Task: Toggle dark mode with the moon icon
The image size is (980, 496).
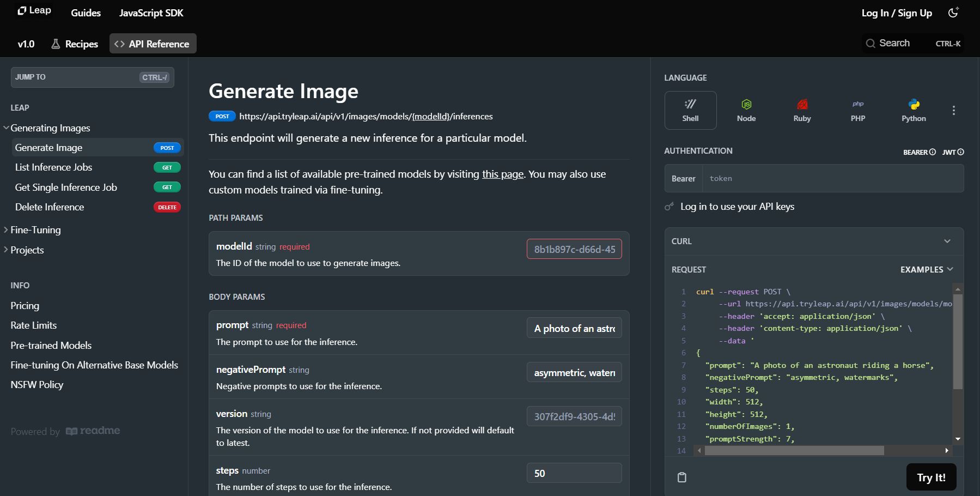Action: coord(954,12)
